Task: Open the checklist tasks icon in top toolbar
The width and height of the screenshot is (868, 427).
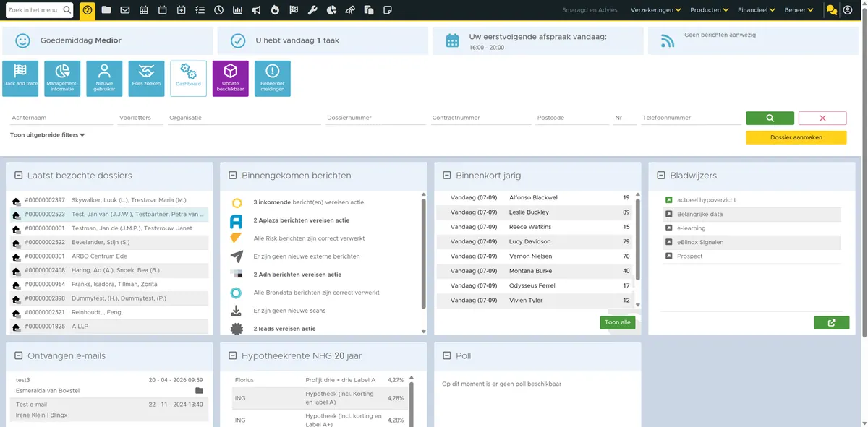Action: click(200, 10)
